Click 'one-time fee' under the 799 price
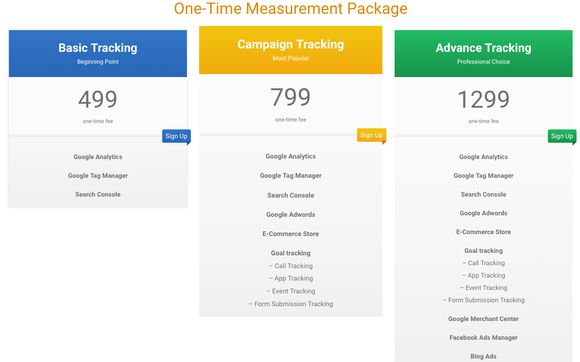The image size is (580, 362). coord(291,120)
